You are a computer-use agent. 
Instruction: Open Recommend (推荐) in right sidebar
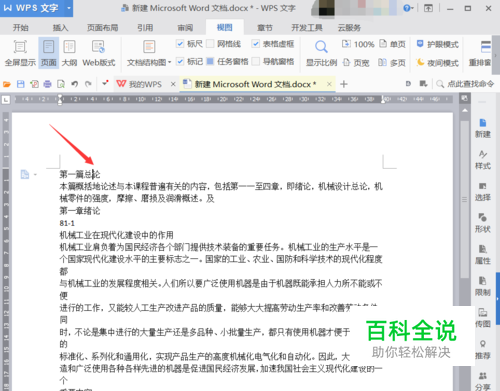click(483, 350)
